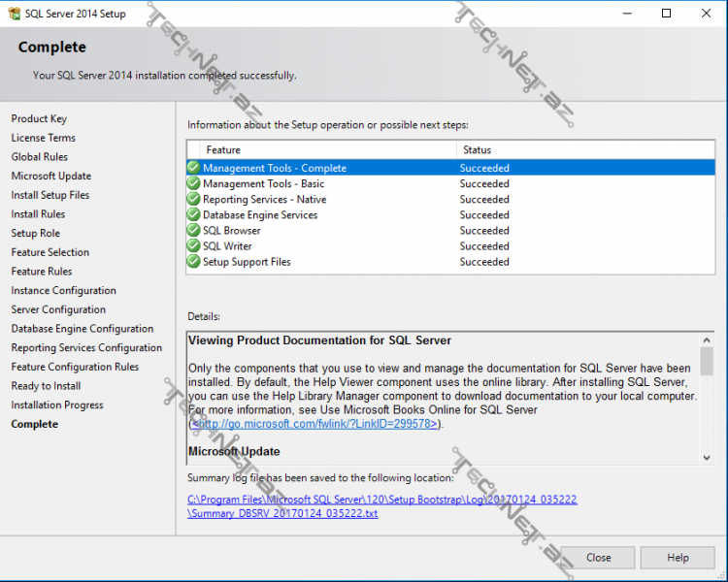Click the Details vertical scrollbar thumb

707,361
